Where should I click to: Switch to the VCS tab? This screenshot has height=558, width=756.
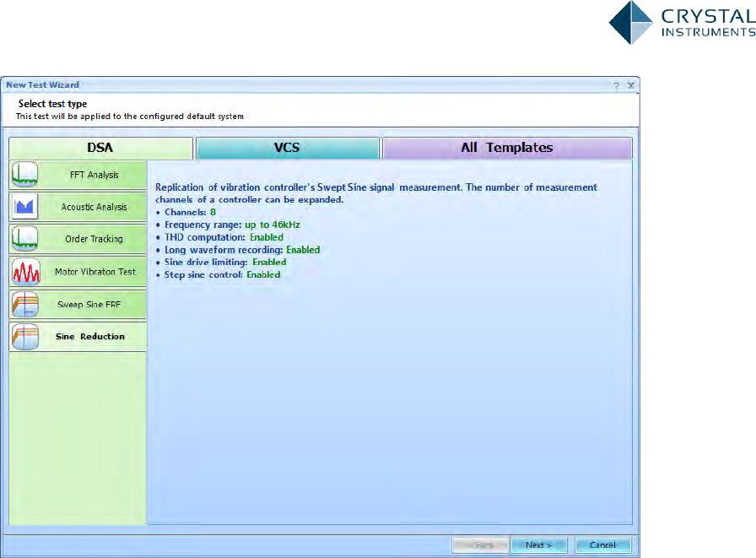point(288,148)
